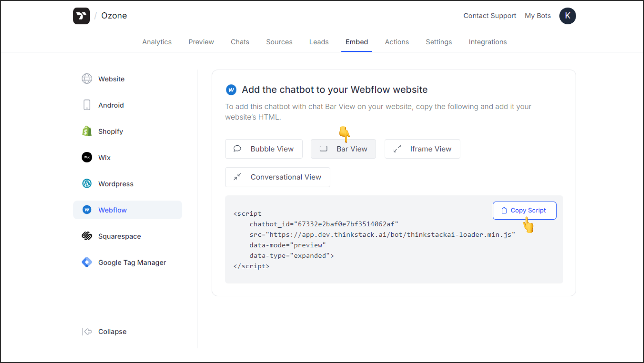Click the Shopify sidebar icon
The height and width of the screenshot is (363, 644).
pos(86,132)
